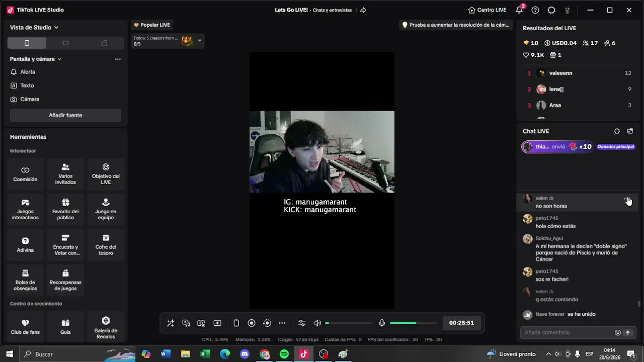Open the Coemisión tool
The width and height of the screenshot is (644, 362).
[25, 174]
